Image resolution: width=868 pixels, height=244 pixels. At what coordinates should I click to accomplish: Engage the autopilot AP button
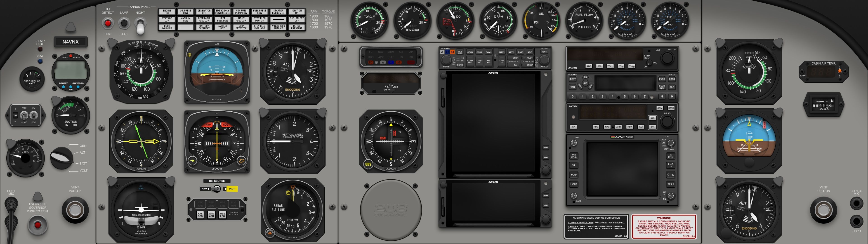[573, 127]
